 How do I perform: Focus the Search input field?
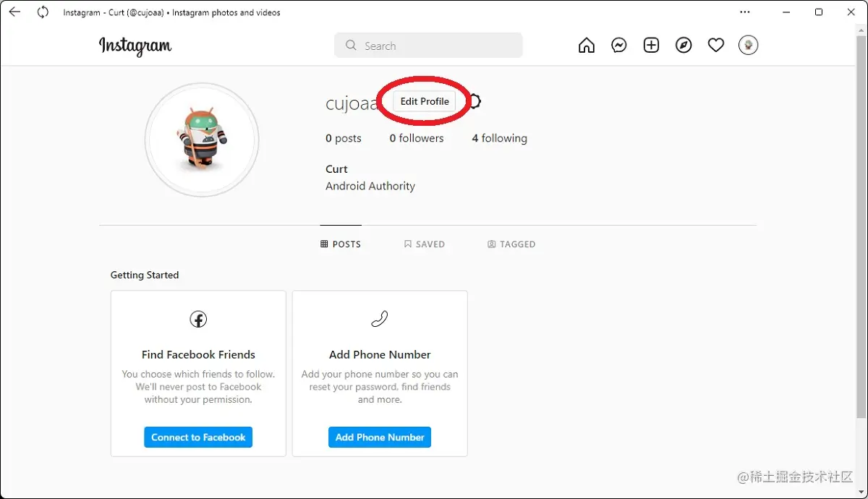tap(428, 46)
